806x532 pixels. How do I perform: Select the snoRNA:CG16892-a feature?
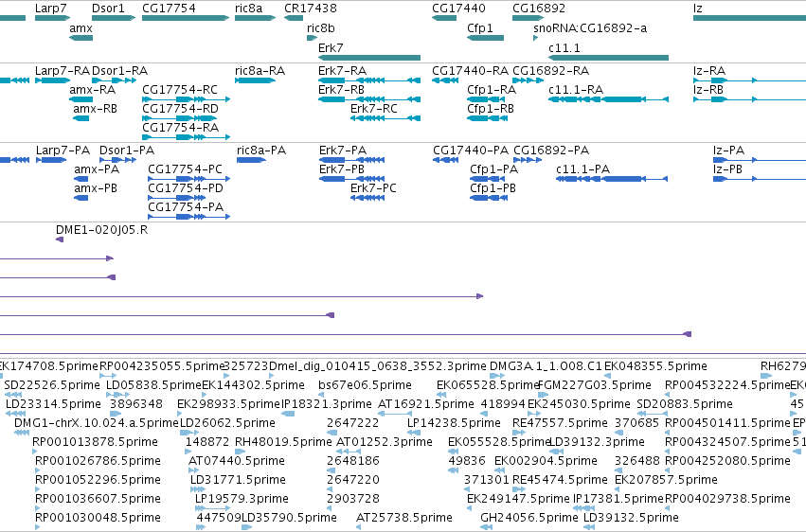536,38
